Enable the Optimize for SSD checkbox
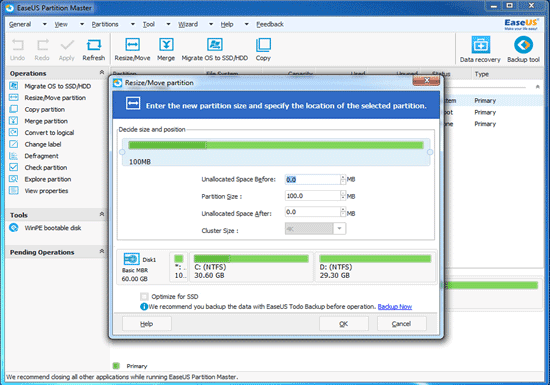Screen dimensions: 550x385 point(144,297)
